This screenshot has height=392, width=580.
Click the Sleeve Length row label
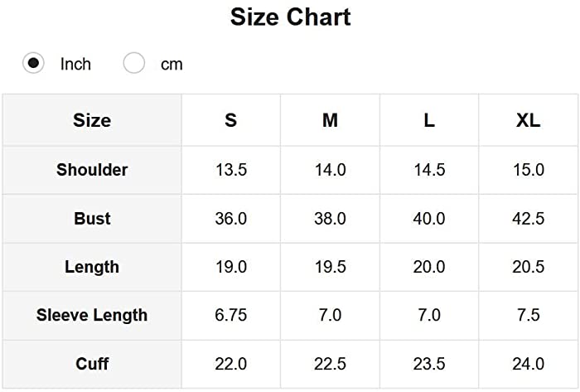(92, 315)
